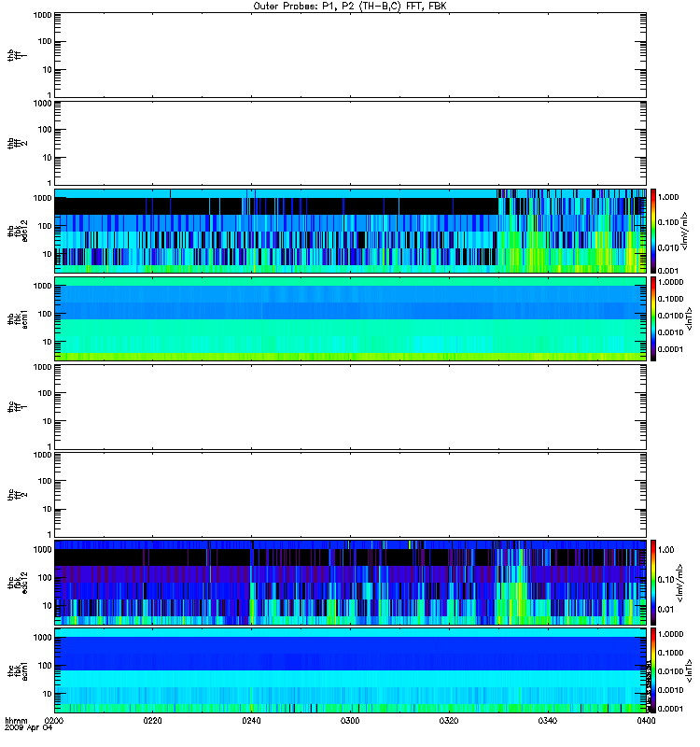Image resolution: width=700 pixels, height=747 pixels.
Task: Click the thc fbk scm1 color scale bar
Action: [x=653, y=670]
